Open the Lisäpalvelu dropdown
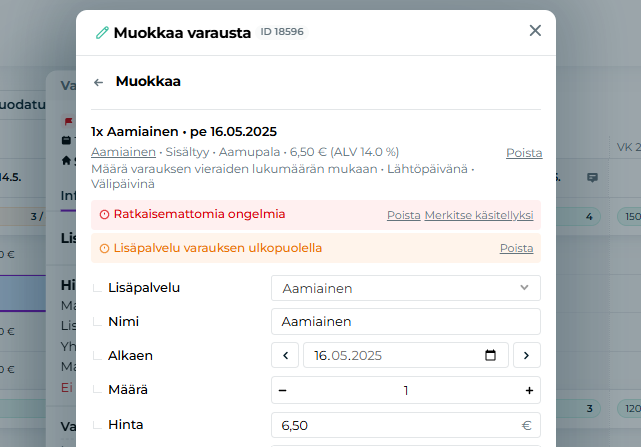 coord(405,288)
